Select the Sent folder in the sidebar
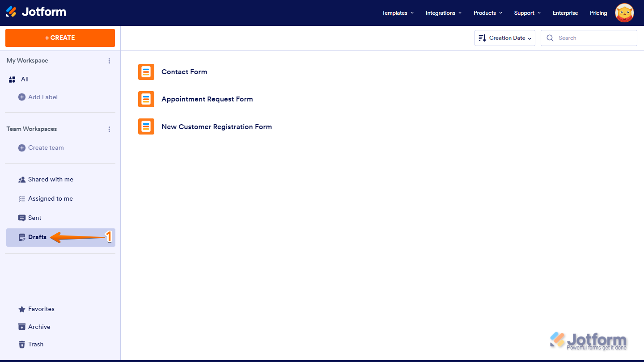This screenshot has width=644, height=362. click(34, 218)
